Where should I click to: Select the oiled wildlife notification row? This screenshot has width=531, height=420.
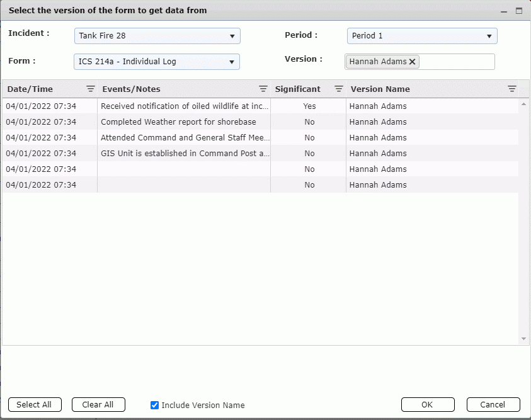(x=185, y=106)
